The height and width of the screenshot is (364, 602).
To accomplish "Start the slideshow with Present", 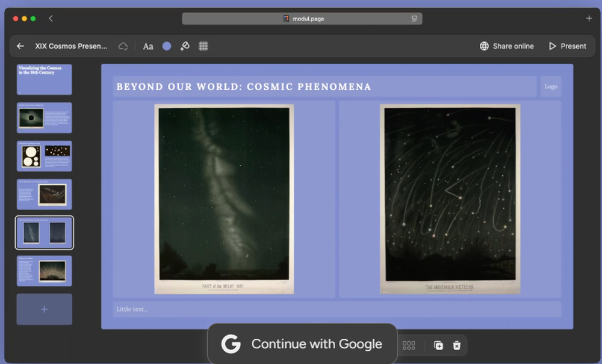I will [x=567, y=46].
